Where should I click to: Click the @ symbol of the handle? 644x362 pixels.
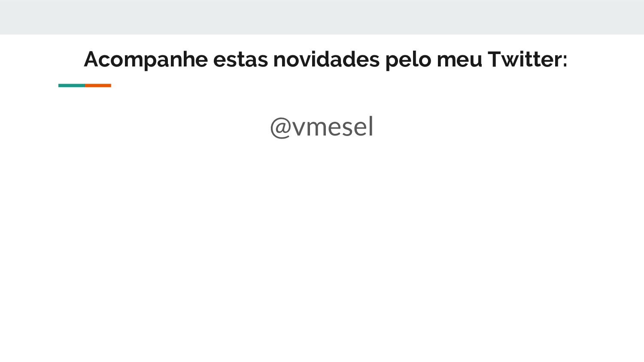(x=281, y=128)
